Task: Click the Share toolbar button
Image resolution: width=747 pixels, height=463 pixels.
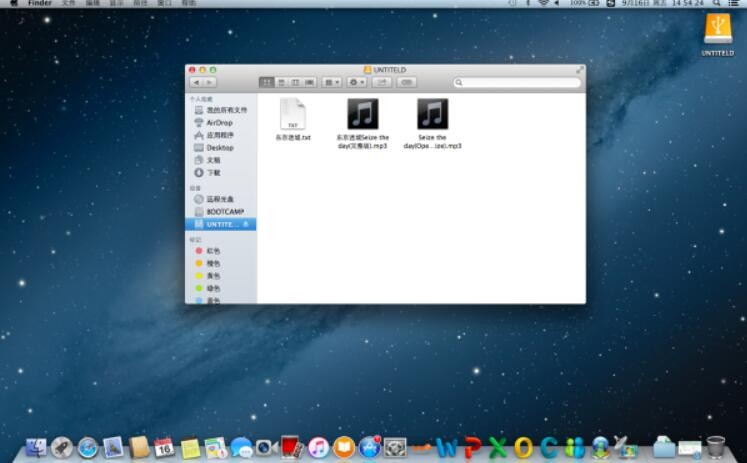Action: (382, 82)
